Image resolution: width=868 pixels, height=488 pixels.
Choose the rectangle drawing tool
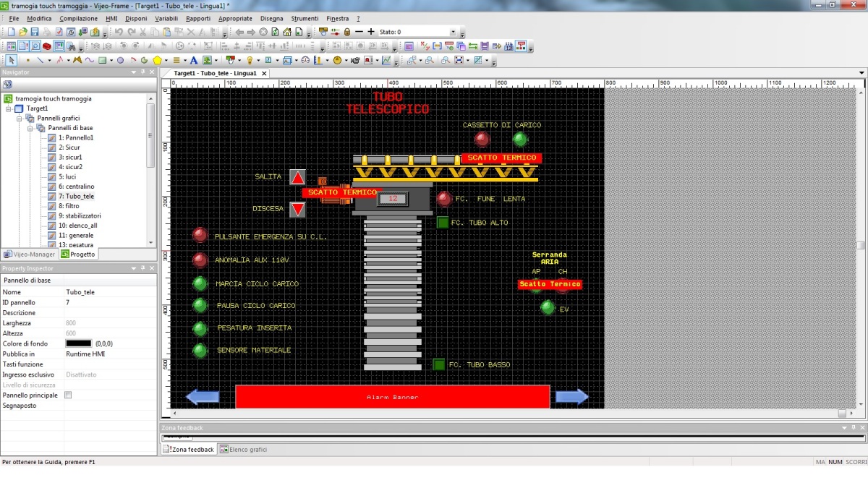[x=102, y=60]
